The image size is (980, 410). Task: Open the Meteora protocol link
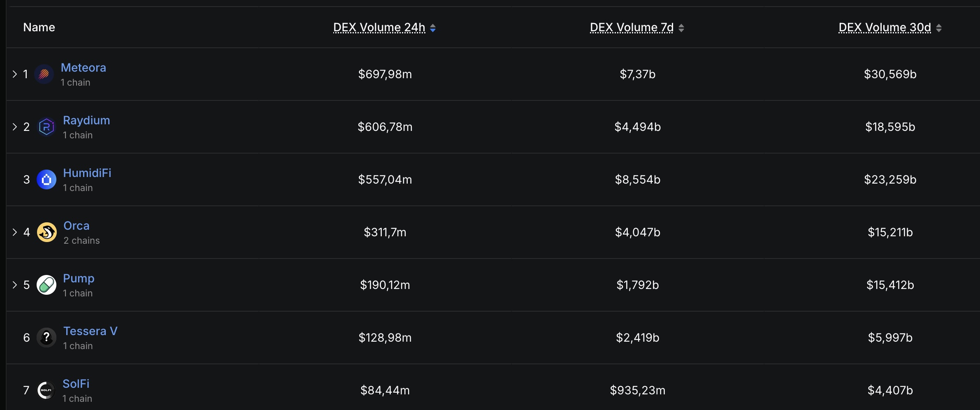(x=84, y=68)
